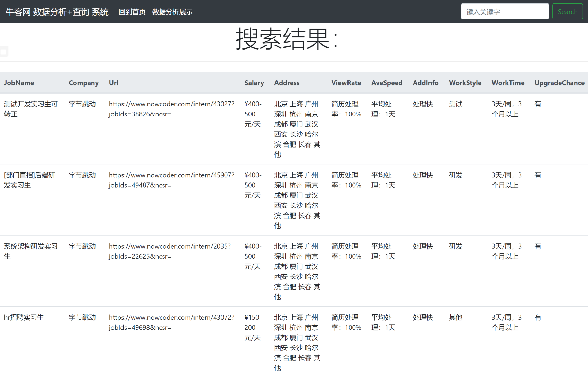Open 数据分析展示 navigation link
Image resolution: width=588 pixels, height=374 pixels.
click(172, 11)
